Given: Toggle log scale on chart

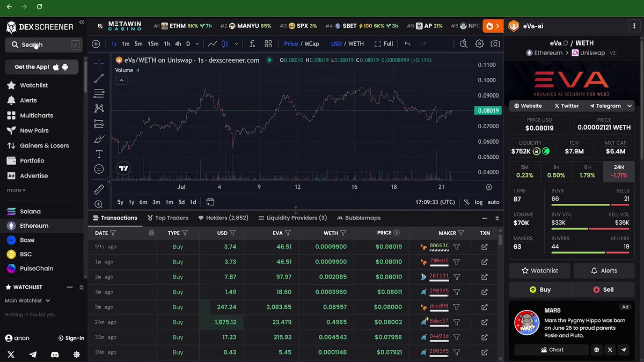Looking at the screenshot, I should click(478, 202).
